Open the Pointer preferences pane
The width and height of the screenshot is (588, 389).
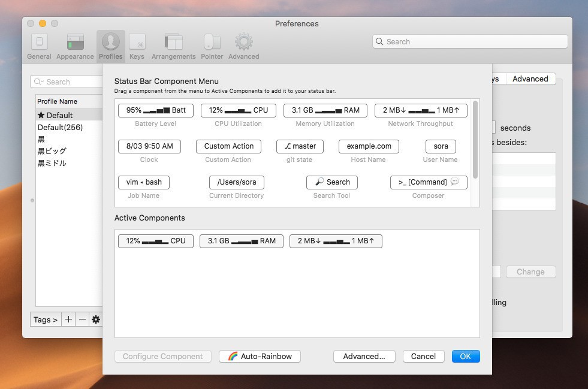coord(212,46)
